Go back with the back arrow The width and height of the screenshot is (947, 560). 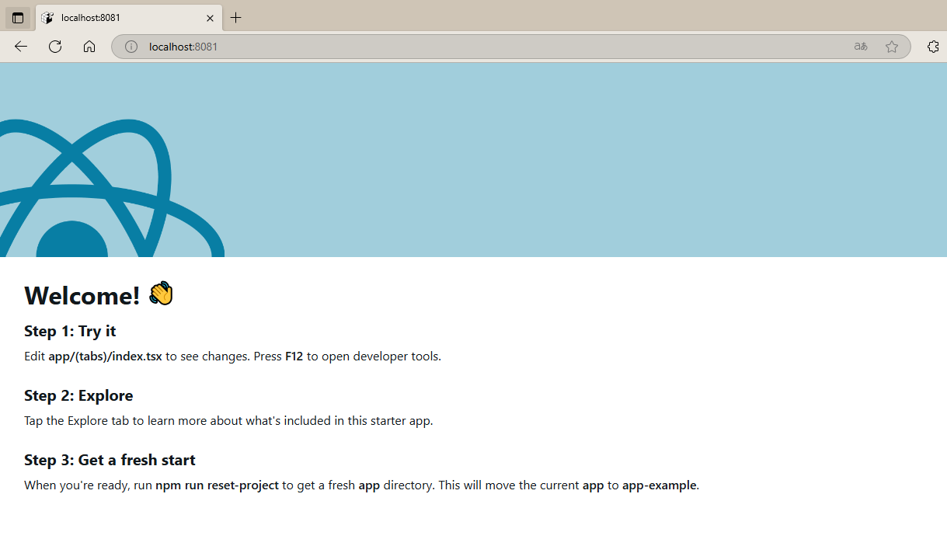point(21,47)
